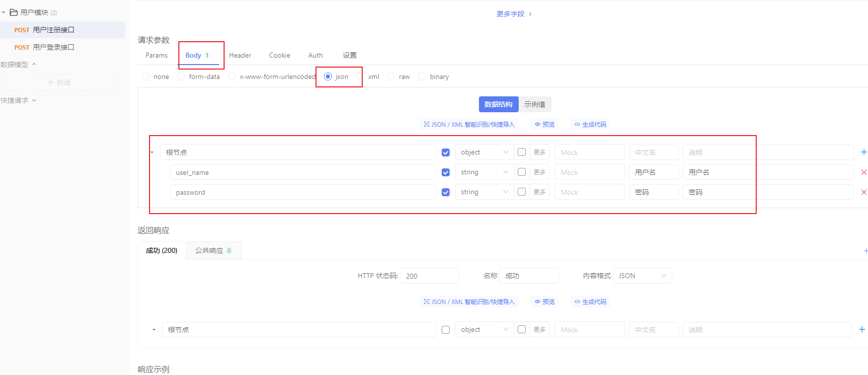
Task: Switch to 示例值 view
Action: [535, 104]
